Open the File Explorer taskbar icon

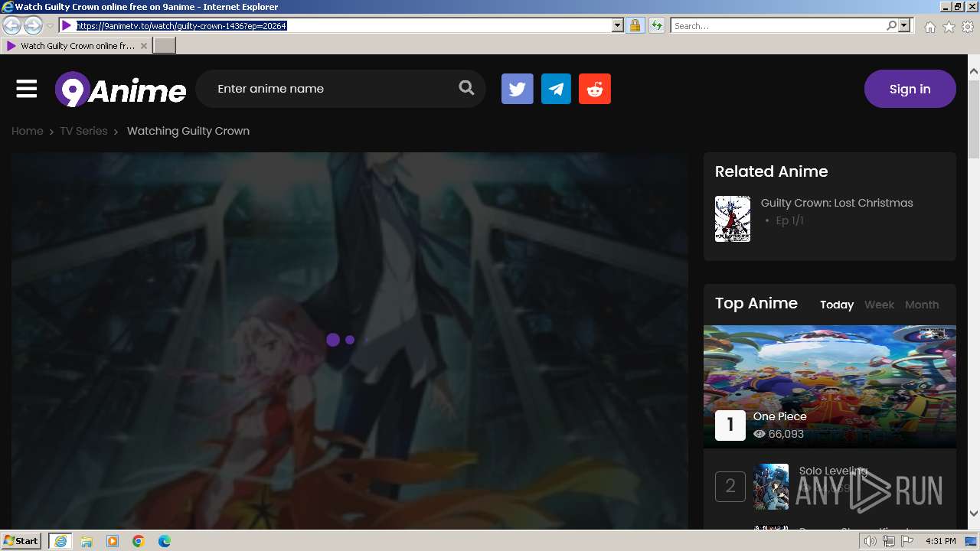pos(87,541)
